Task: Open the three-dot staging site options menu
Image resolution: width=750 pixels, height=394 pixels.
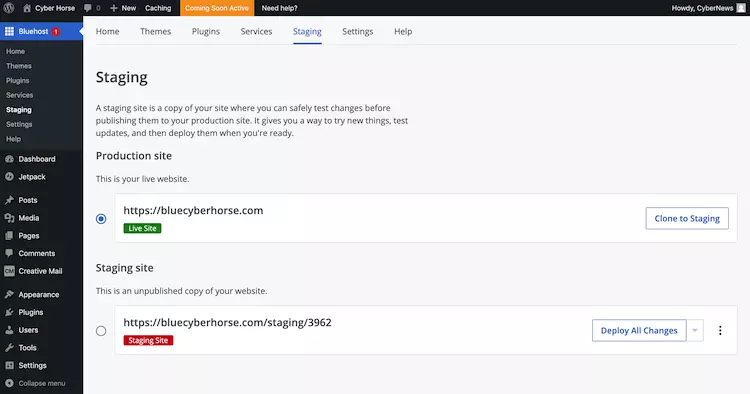Action: [x=720, y=330]
